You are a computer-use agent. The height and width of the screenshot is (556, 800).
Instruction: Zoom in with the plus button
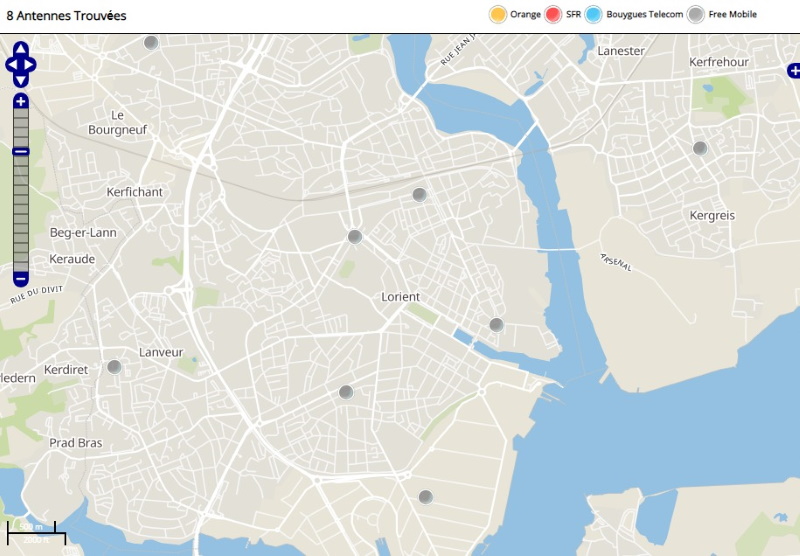pos(21,101)
